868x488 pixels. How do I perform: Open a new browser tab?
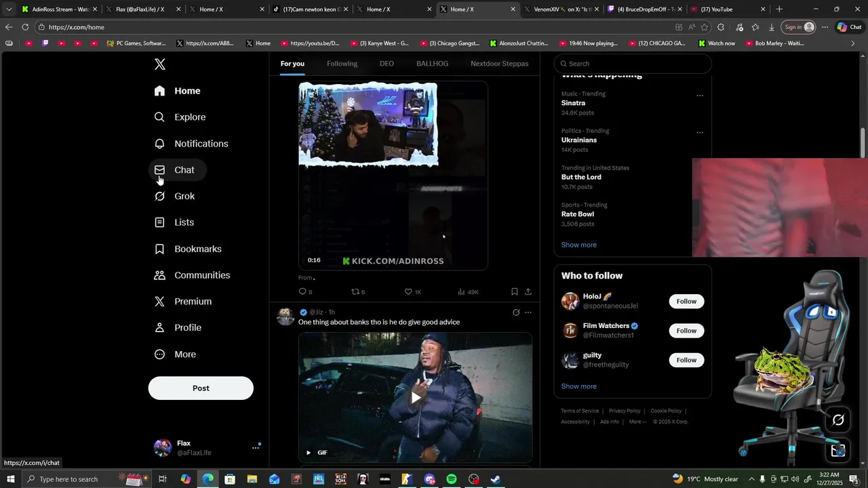point(779,9)
